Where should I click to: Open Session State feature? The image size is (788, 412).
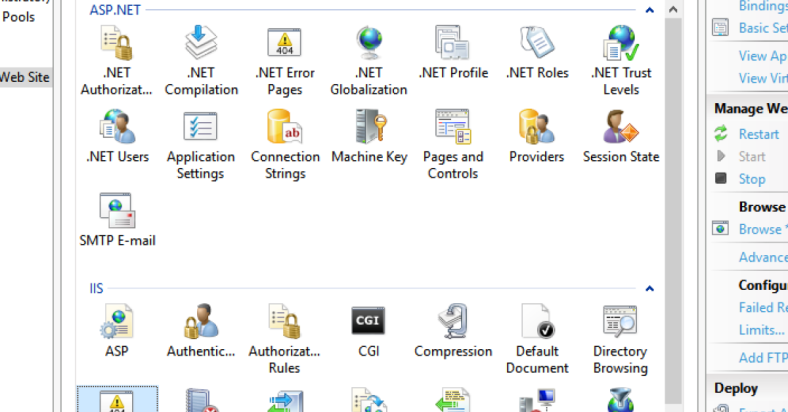620,138
